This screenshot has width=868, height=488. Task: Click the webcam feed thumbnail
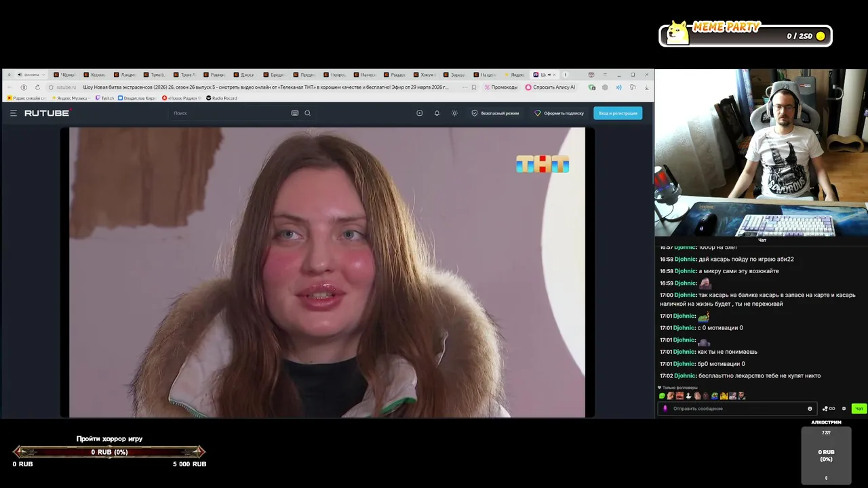[761, 152]
